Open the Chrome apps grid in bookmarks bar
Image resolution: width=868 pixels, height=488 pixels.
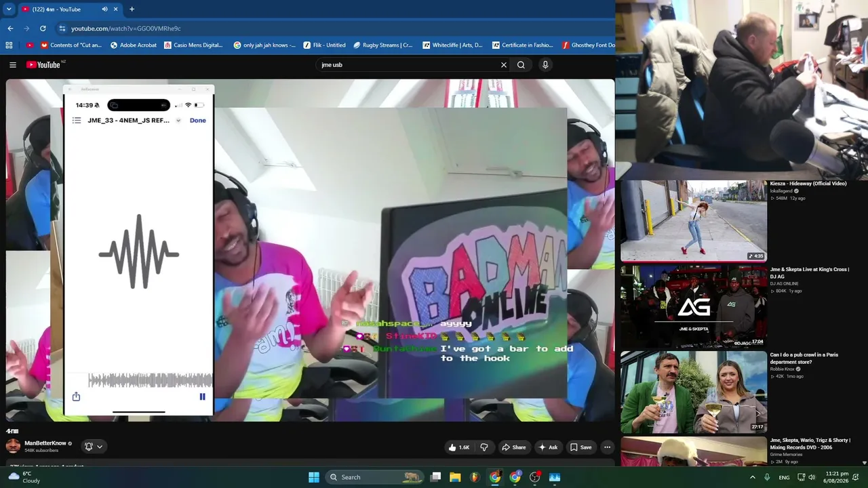[x=9, y=45]
